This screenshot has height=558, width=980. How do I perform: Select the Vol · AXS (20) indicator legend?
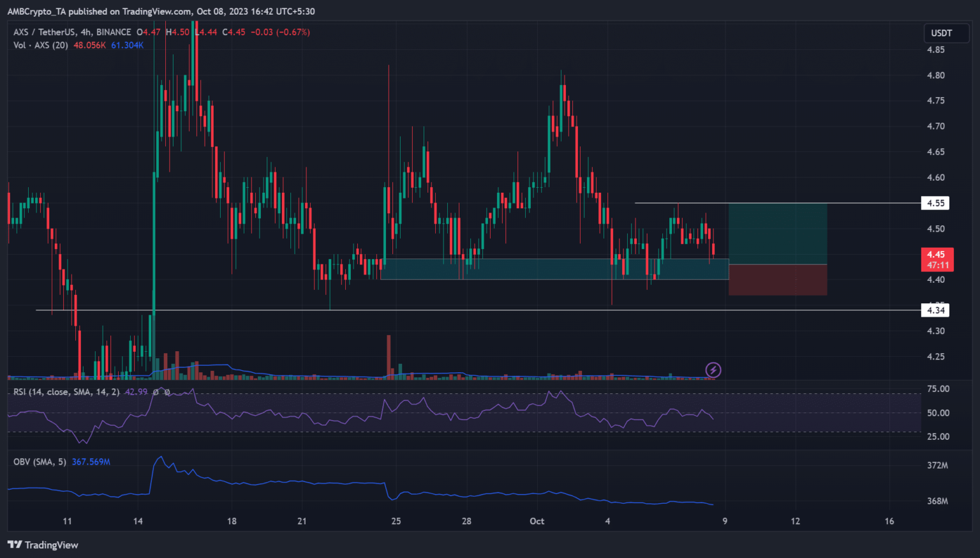41,45
